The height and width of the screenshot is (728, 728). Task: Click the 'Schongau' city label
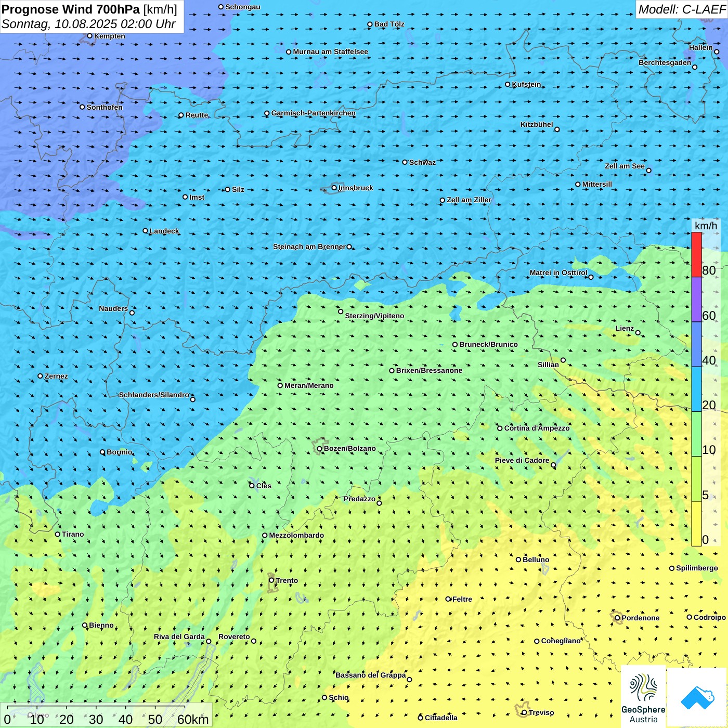point(243,7)
